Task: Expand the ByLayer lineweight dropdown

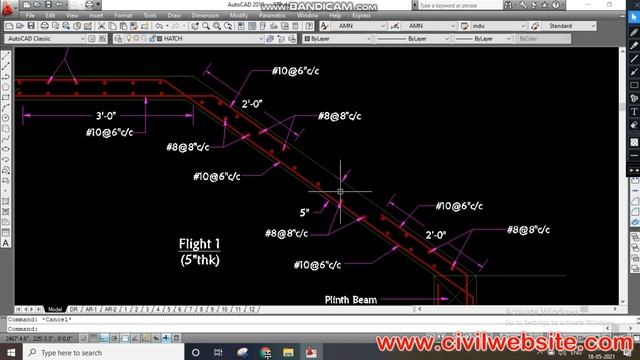Action: [x=509, y=38]
